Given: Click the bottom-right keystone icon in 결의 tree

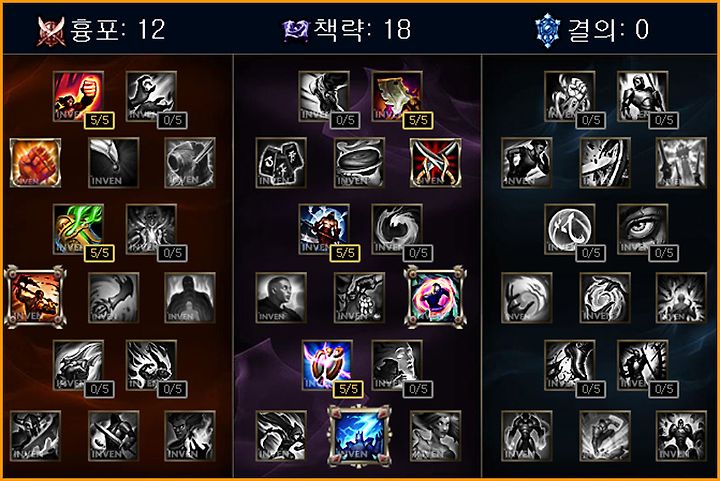Looking at the screenshot, I should (681, 436).
